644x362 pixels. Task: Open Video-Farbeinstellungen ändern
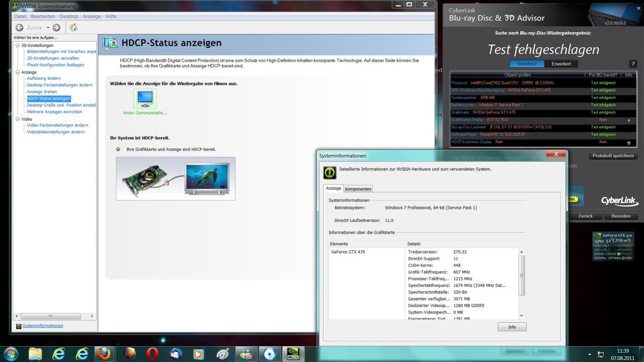click(58, 125)
